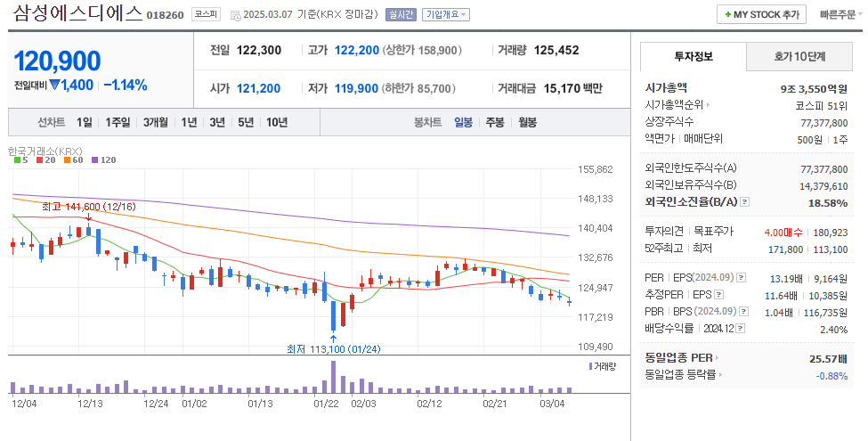Click the red 20-day moving average legend
This screenshot has height=441, width=868.
(x=45, y=160)
